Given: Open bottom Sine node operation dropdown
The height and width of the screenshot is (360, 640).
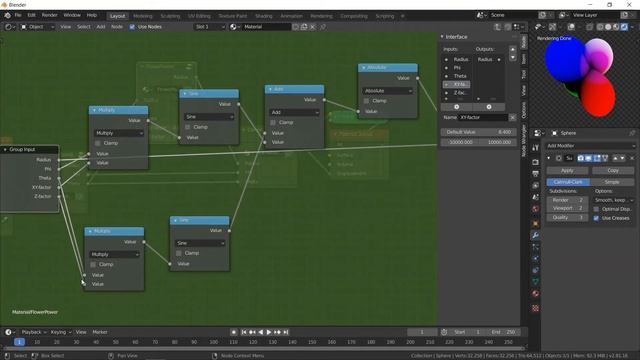Looking at the screenshot, I should (x=200, y=243).
